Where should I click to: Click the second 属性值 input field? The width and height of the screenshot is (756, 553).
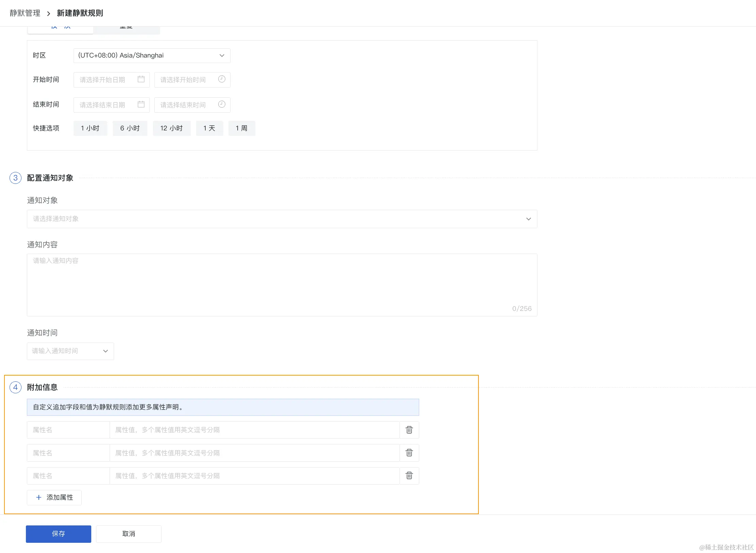click(254, 453)
